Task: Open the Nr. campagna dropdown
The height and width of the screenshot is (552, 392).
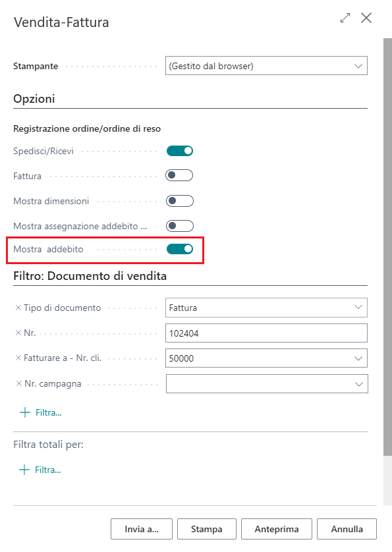Action: 357,383
